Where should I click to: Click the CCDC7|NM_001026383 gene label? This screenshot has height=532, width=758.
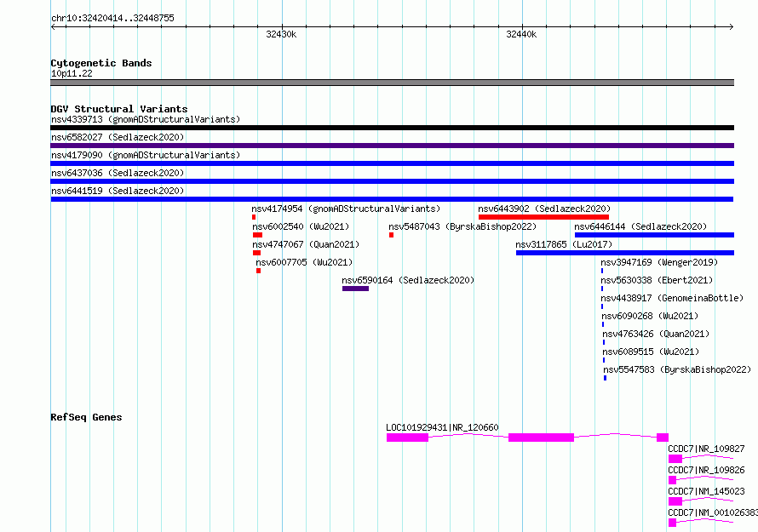(713, 512)
